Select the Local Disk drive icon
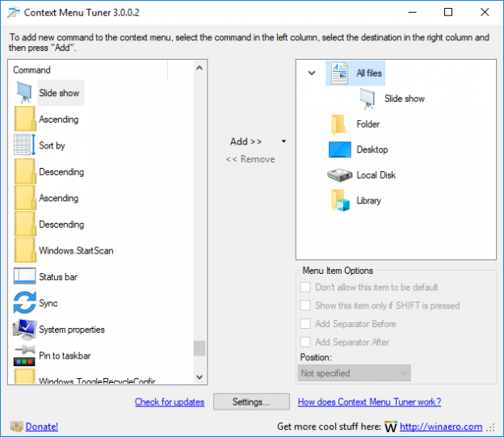This screenshot has height=437, width=504. pos(339,175)
